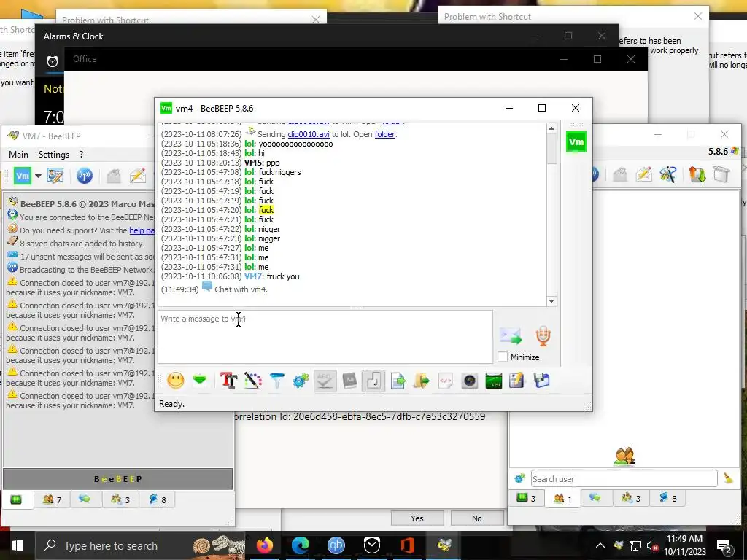This screenshot has width=747, height=560.
Task: Open chat settings blue gear icon
Action: point(301,381)
